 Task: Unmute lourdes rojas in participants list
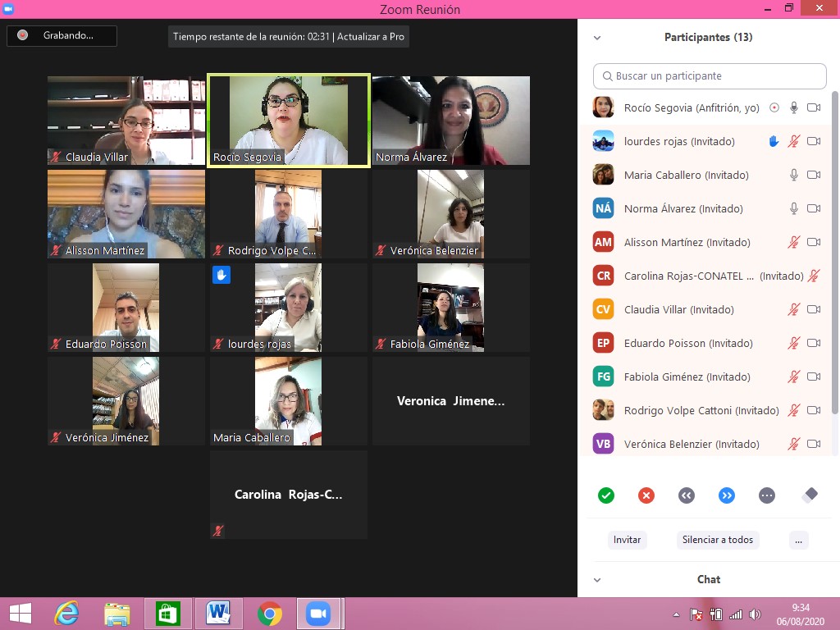click(794, 141)
